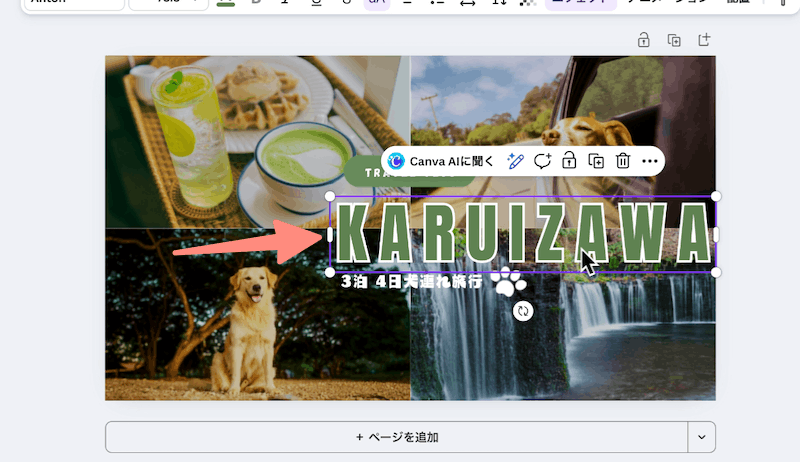Open more options three-dot menu
800x462 pixels.
click(x=649, y=161)
